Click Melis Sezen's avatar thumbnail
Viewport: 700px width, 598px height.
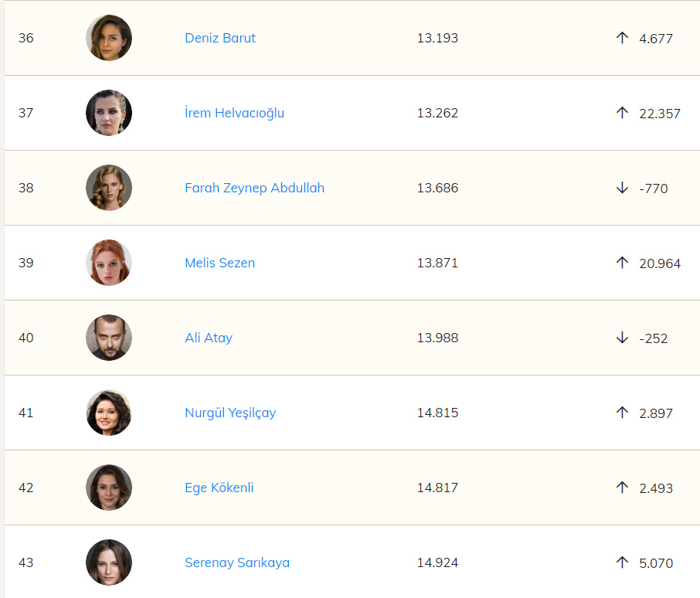(x=109, y=263)
